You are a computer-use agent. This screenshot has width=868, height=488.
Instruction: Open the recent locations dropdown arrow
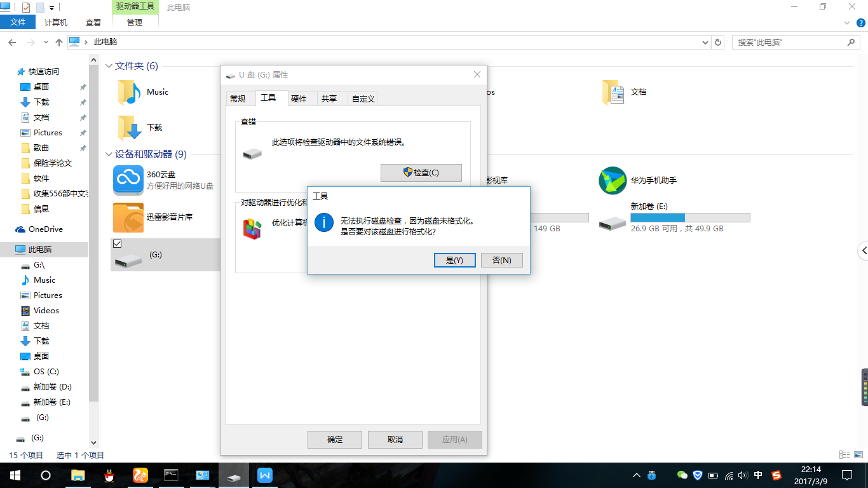46,42
